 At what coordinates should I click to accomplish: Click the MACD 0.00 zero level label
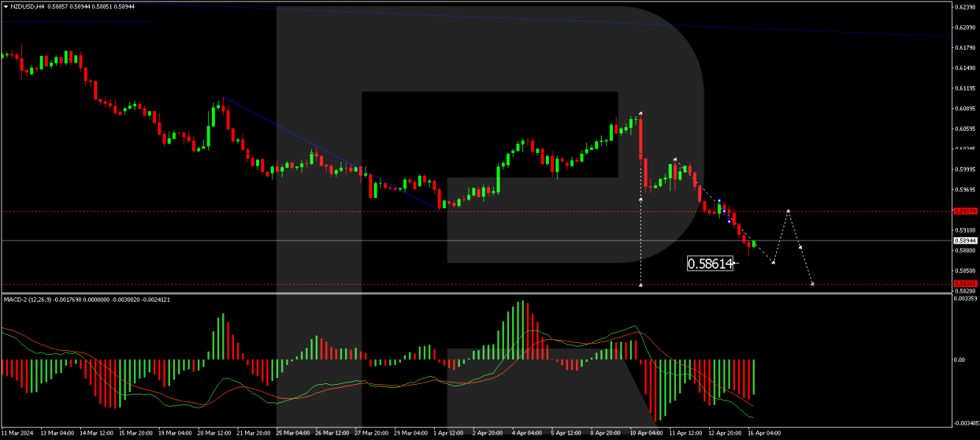coord(960,360)
